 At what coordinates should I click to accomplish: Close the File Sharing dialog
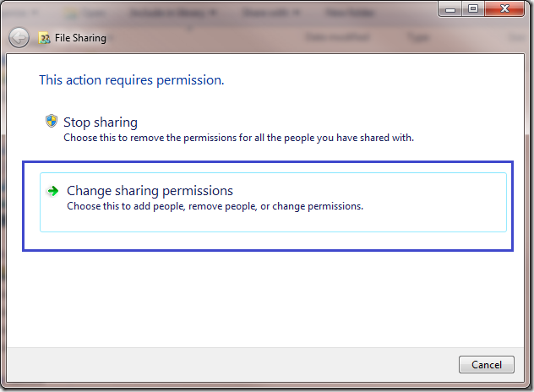[x=504, y=9]
